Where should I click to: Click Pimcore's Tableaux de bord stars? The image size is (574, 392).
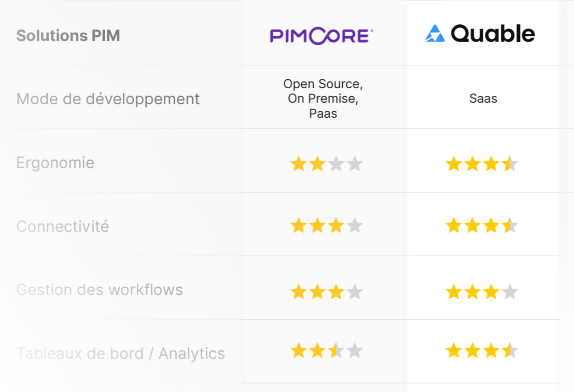327,351
